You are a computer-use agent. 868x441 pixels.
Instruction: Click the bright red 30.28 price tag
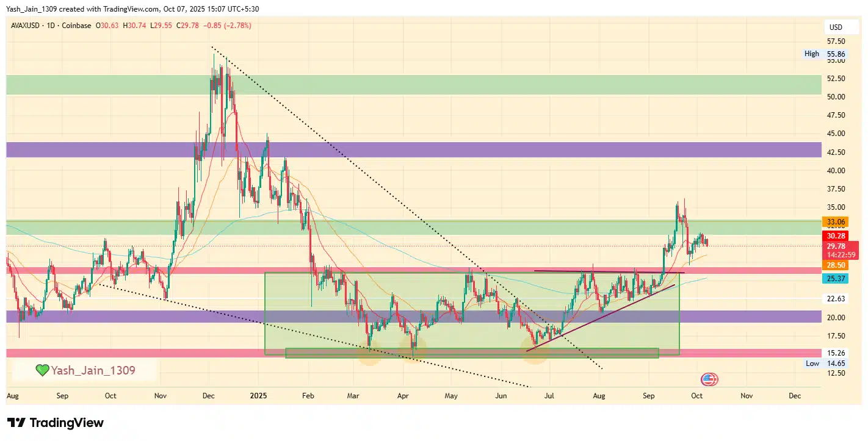tap(835, 236)
